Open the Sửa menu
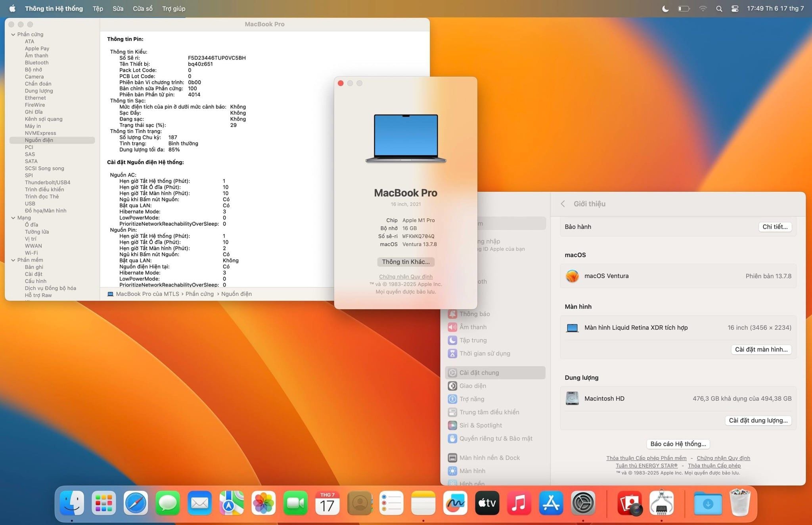Image resolution: width=812 pixels, height=525 pixels. tap(118, 8)
